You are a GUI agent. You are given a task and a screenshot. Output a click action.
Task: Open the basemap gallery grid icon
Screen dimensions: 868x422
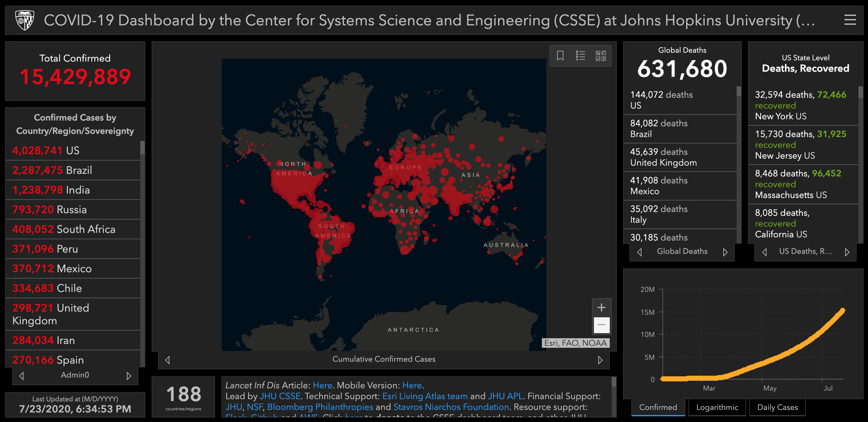pos(601,56)
